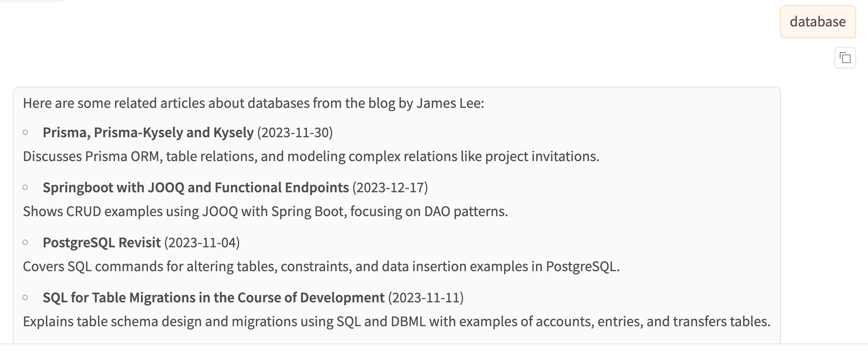Viewport: 868px width, 353px height.
Task: Click the (2023-11-30) date text
Action: [x=295, y=132]
